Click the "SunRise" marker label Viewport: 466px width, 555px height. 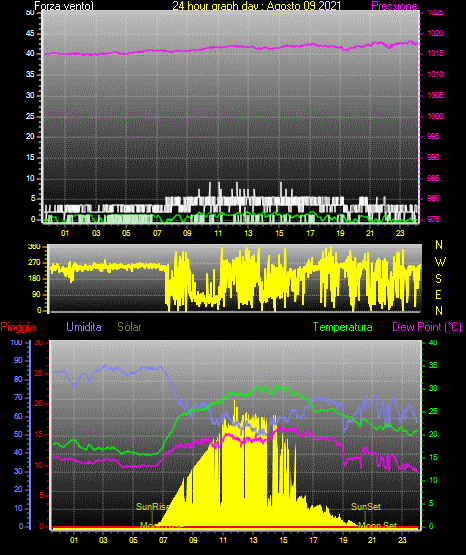tap(153, 507)
